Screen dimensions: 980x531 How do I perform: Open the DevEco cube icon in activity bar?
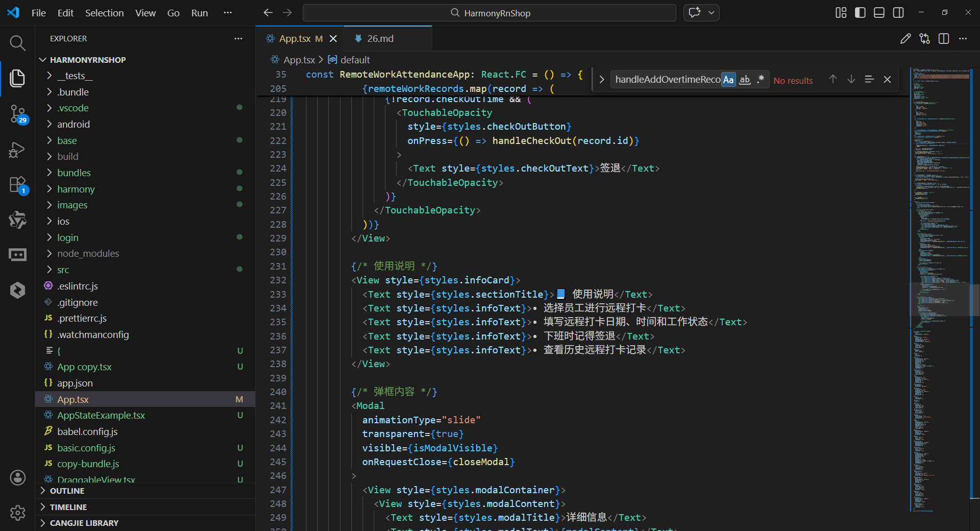pos(17,290)
